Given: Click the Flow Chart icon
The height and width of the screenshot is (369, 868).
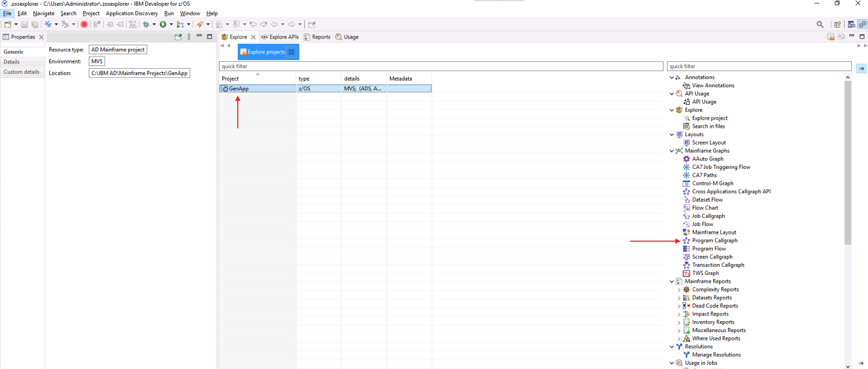Looking at the screenshot, I should [686, 208].
